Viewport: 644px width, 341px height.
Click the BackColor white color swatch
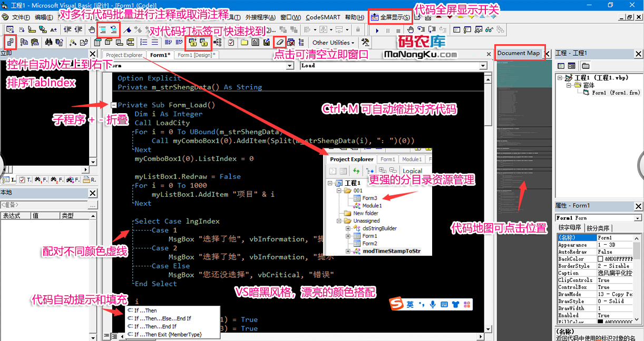pos(600,259)
